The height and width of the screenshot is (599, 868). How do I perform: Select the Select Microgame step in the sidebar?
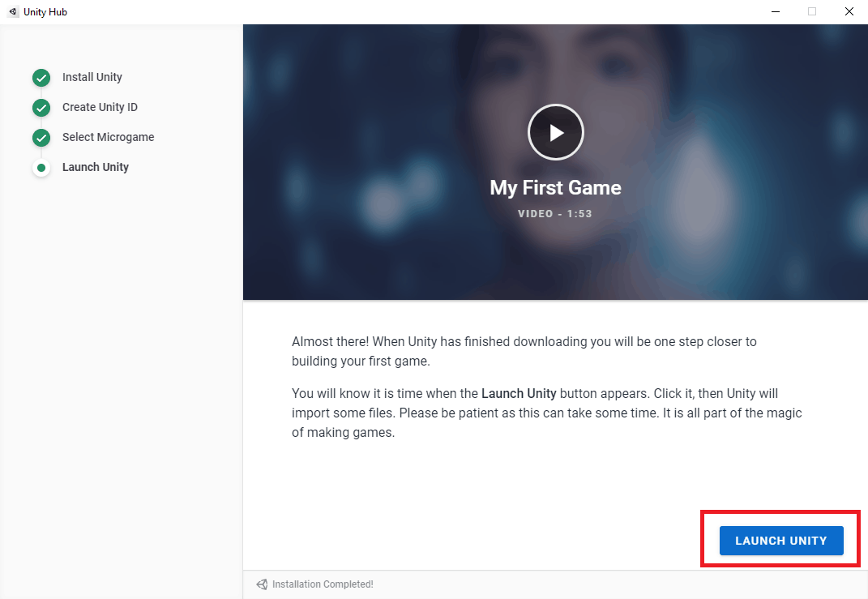click(108, 137)
